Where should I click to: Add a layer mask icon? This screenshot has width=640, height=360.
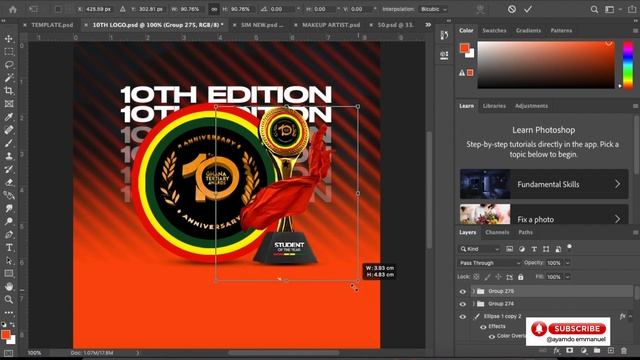(570, 351)
